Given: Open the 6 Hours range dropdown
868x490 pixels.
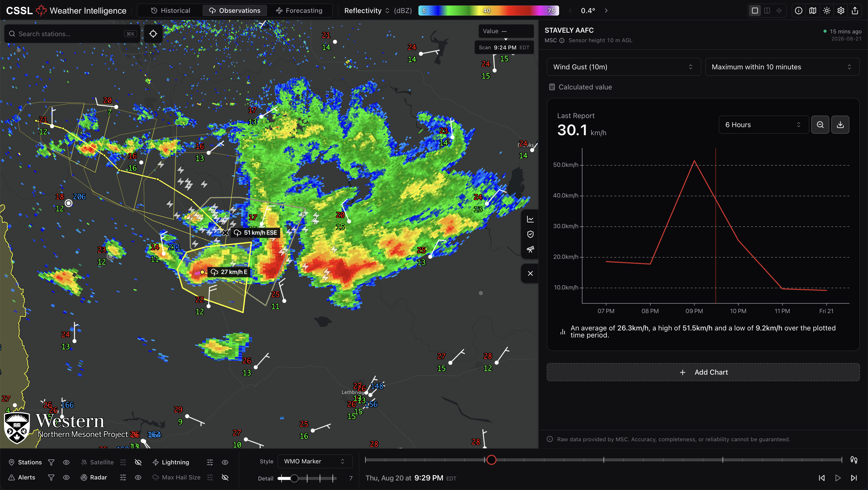Looking at the screenshot, I should (764, 125).
